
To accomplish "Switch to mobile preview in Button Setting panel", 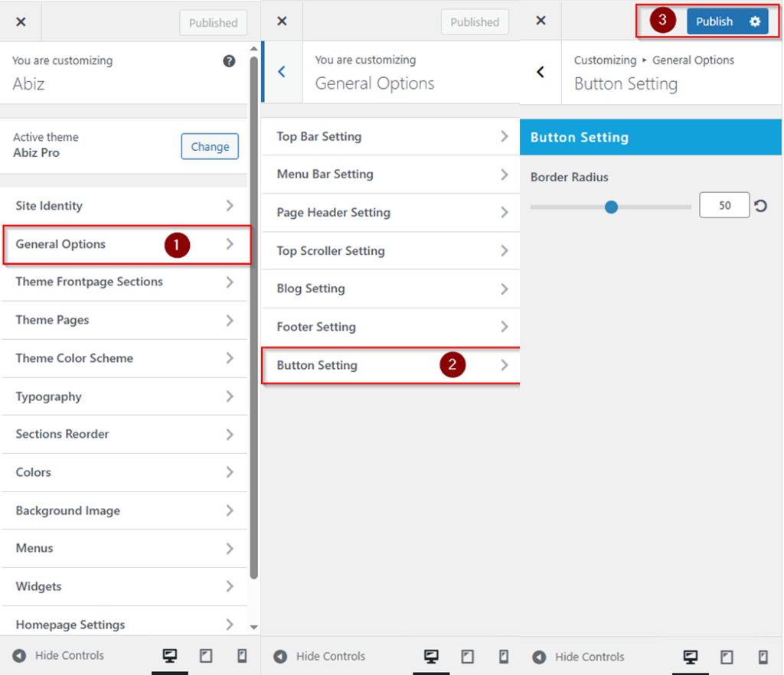I will (x=763, y=657).
